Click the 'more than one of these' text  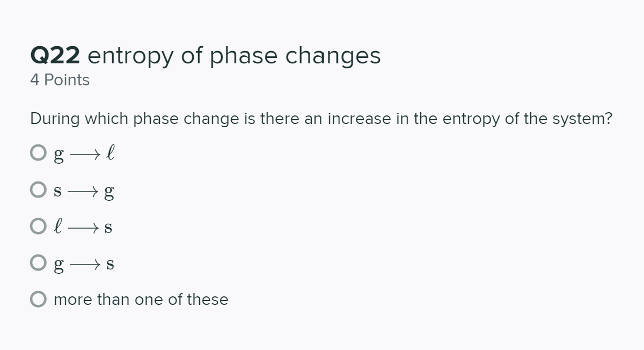coord(140,299)
